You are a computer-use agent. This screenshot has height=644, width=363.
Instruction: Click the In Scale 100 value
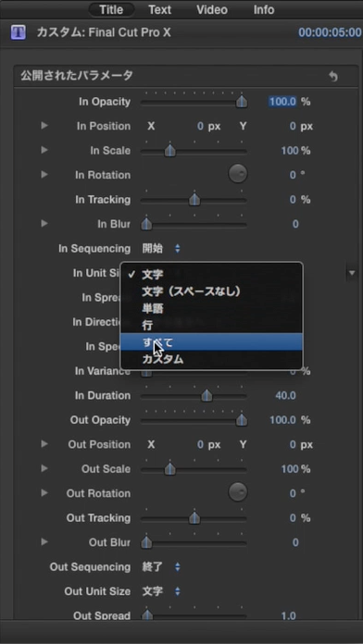pos(290,150)
